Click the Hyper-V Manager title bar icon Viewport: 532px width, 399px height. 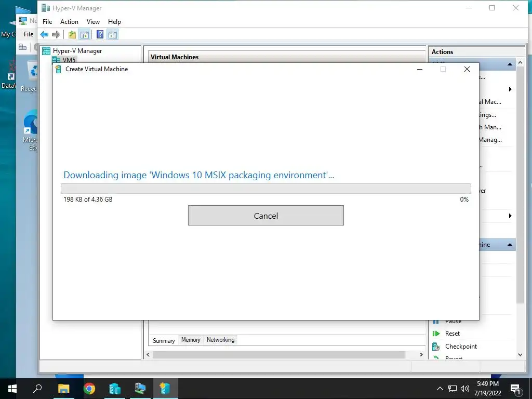pyautogui.click(x=46, y=8)
